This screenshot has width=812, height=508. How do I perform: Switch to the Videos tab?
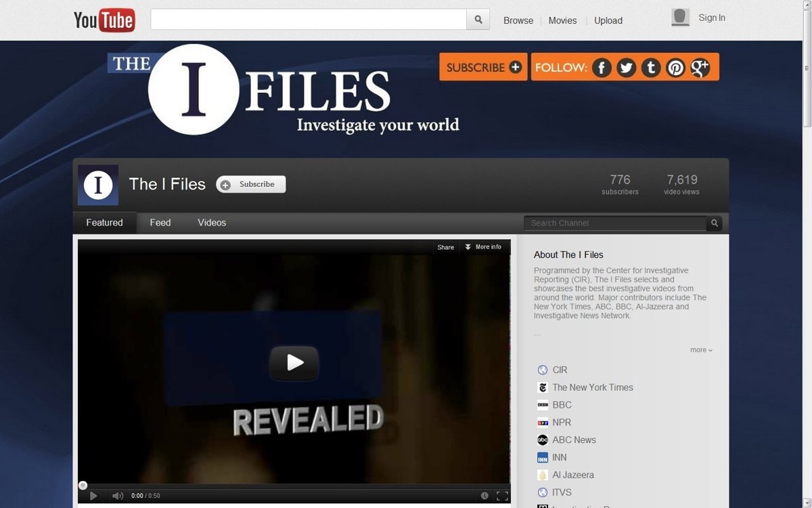click(x=212, y=223)
